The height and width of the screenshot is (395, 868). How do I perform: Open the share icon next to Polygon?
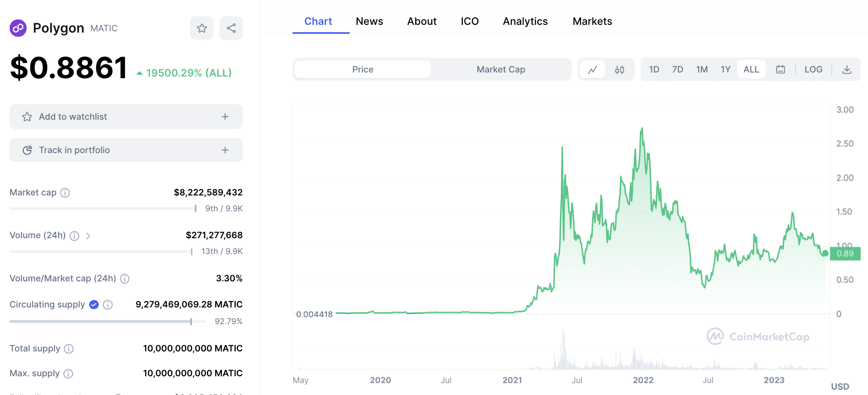tap(231, 28)
